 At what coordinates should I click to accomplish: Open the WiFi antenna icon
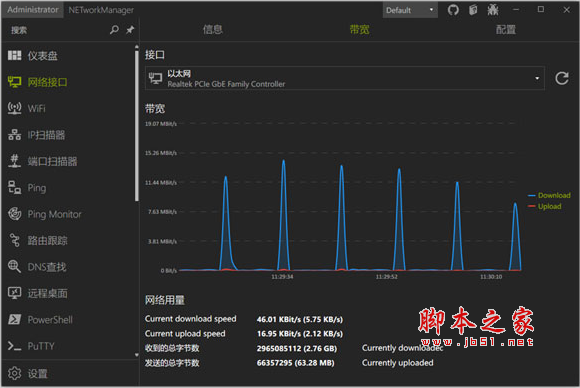14,108
